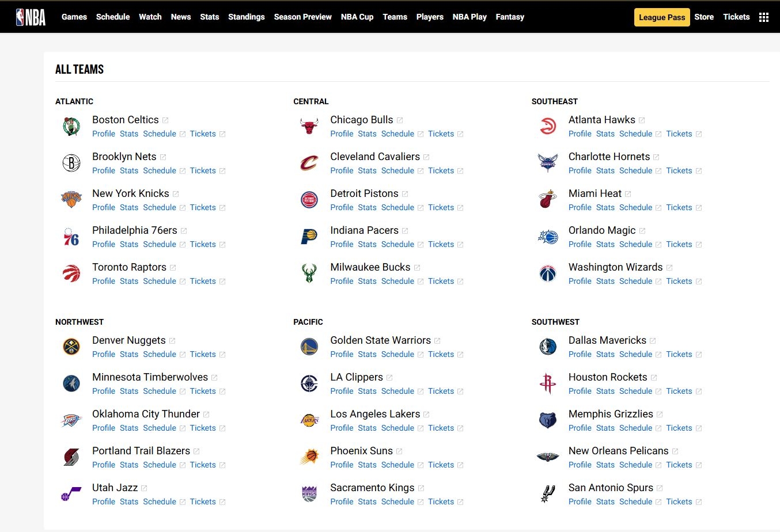The height and width of the screenshot is (532, 780).
Task: Open the apps grid menu icon
Action: click(764, 17)
